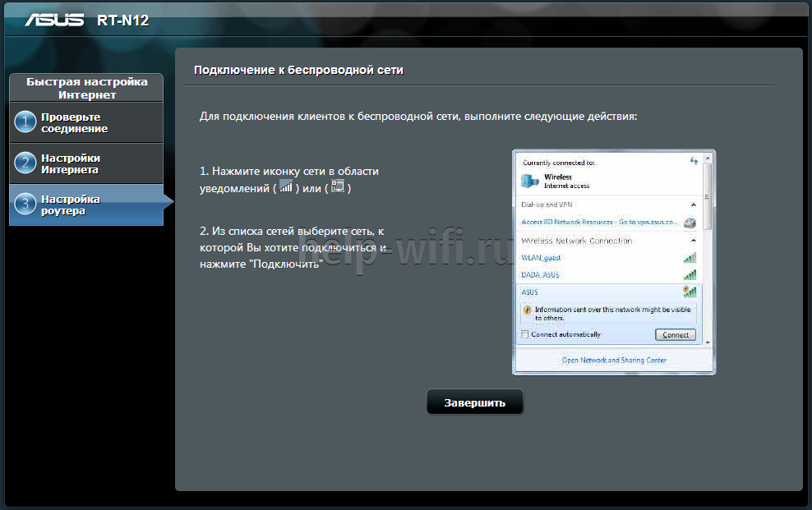Image resolution: width=812 pixels, height=510 pixels.
Task: Click the signal strength icon next to WLAN_guest
Action: tap(690, 258)
